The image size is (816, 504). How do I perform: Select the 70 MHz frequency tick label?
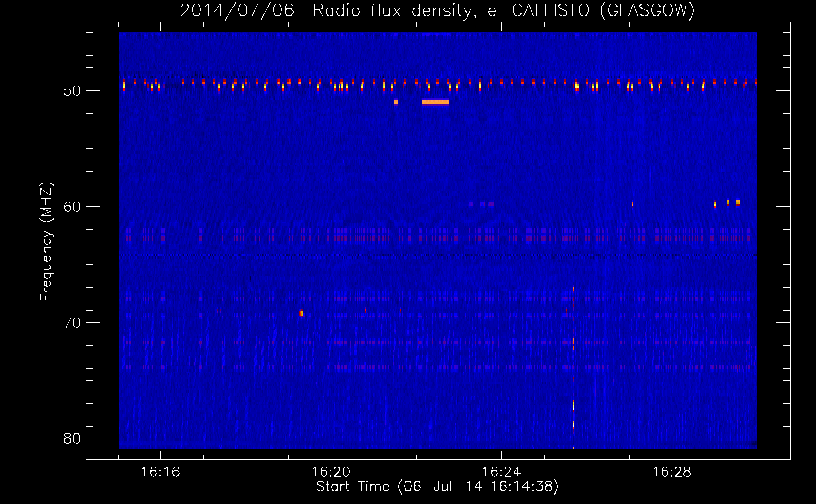(x=72, y=323)
